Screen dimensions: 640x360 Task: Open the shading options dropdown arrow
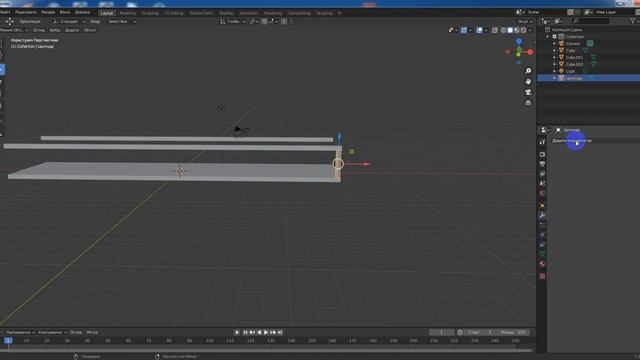click(x=530, y=30)
